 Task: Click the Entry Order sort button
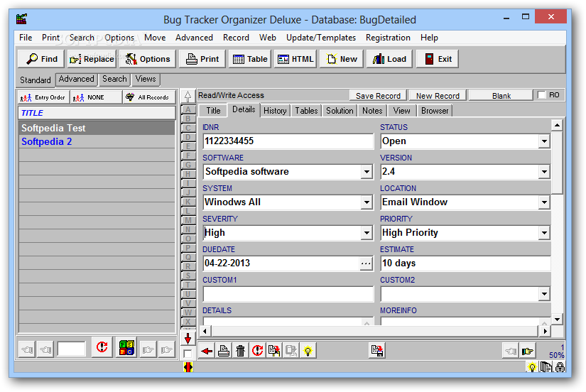point(43,97)
